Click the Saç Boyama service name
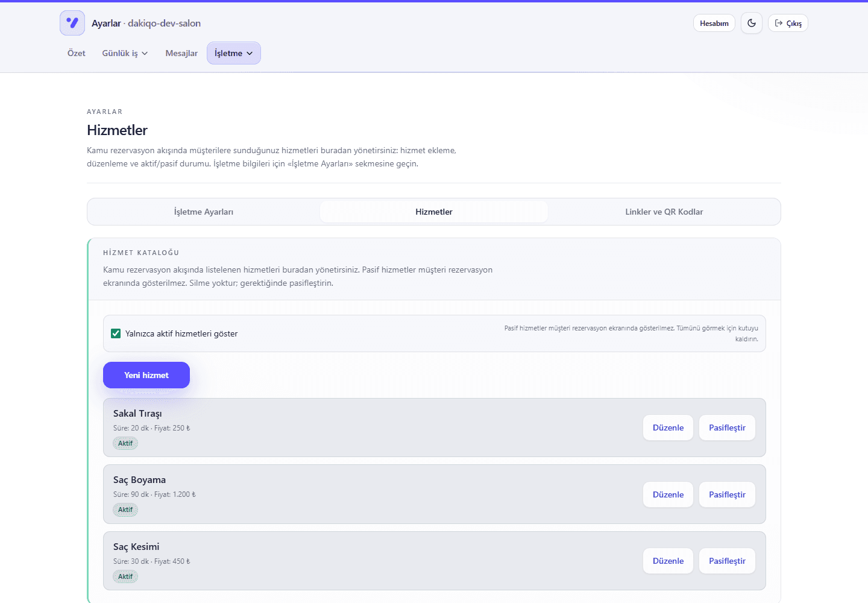The width and height of the screenshot is (868, 603). (x=139, y=480)
